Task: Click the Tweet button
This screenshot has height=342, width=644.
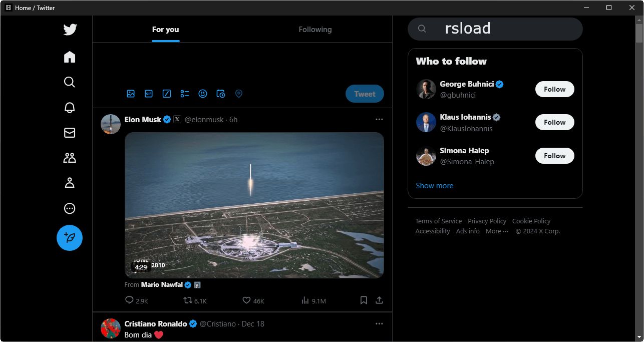Action: pyautogui.click(x=365, y=94)
